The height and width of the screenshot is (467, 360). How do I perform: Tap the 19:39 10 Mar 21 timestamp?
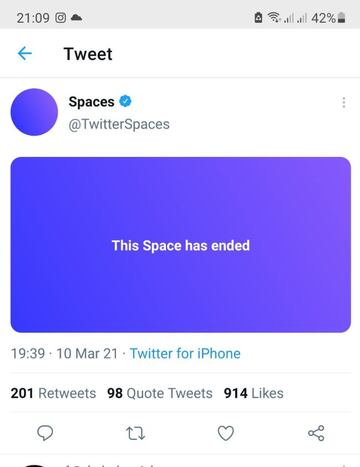pos(64,353)
